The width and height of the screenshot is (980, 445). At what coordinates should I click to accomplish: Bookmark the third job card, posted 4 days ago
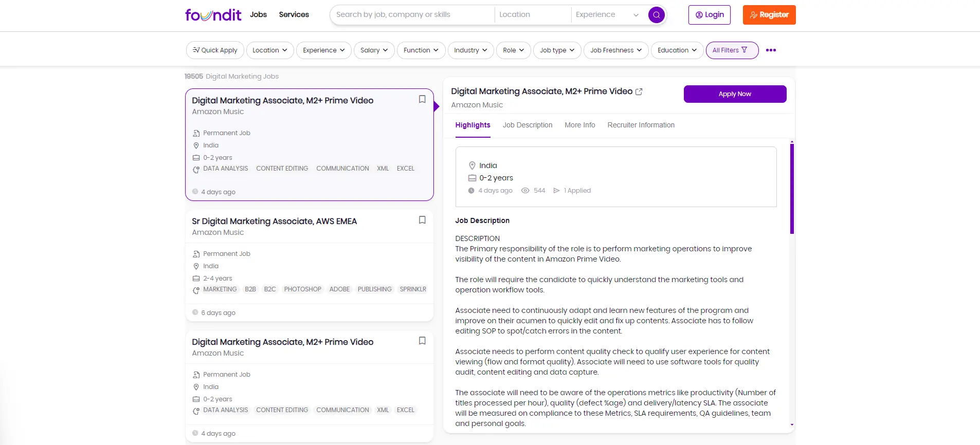point(422,341)
